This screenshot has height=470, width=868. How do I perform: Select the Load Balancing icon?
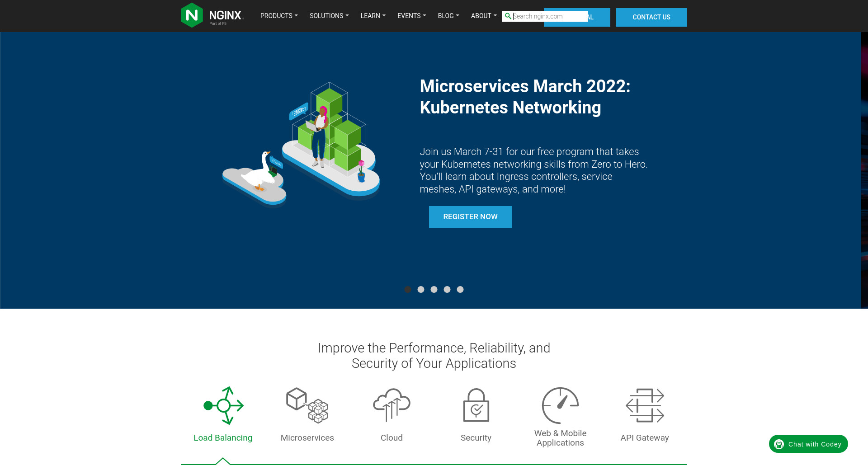pyautogui.click(x=223, y=405)
